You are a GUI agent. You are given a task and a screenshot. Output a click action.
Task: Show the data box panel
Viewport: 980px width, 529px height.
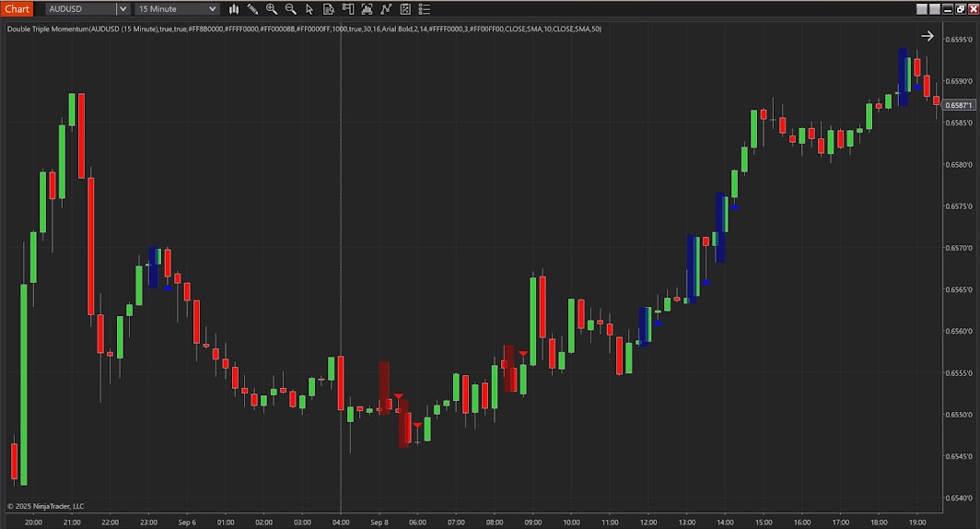(329, 9)
